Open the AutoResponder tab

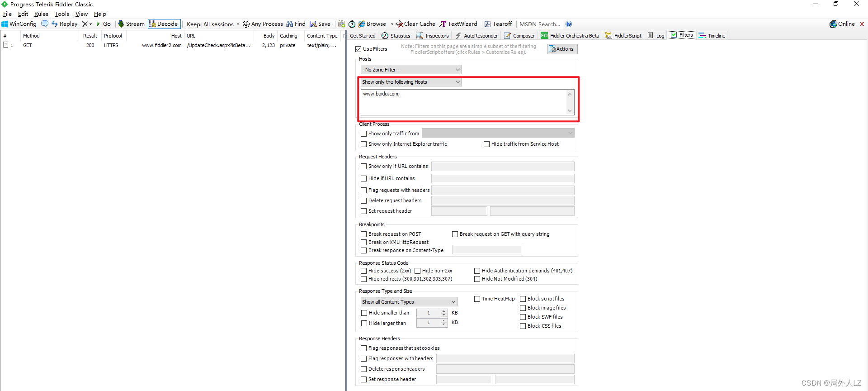pos(476,36)
